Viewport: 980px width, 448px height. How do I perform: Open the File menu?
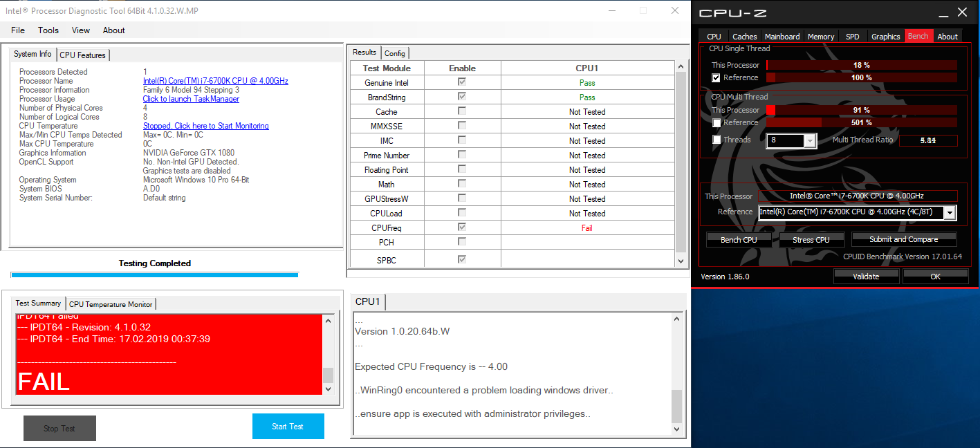18,30
